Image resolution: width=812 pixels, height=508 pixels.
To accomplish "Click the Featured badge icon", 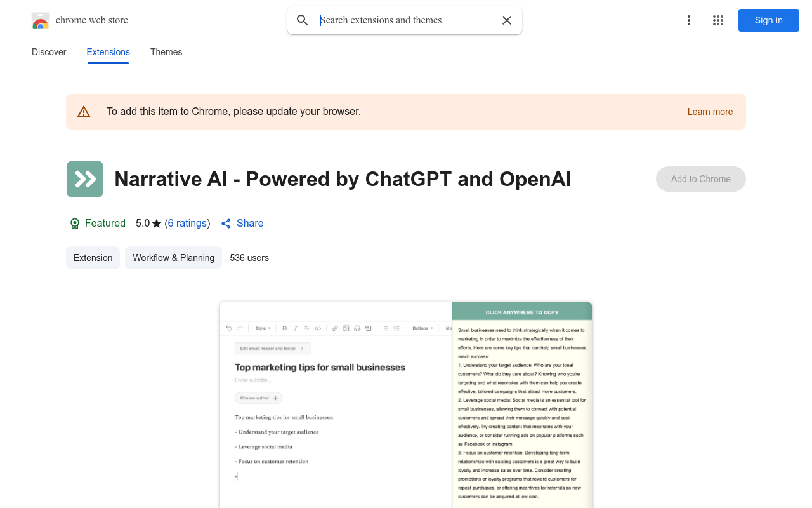I will pos(75,224).
